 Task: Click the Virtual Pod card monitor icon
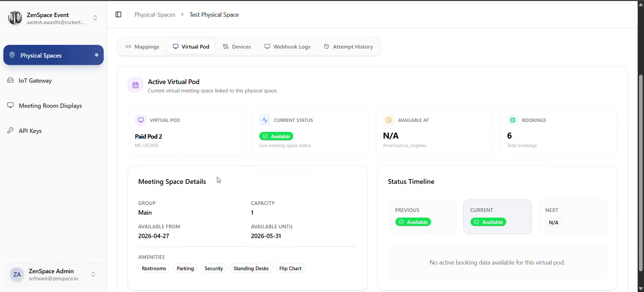coord(141,120)
